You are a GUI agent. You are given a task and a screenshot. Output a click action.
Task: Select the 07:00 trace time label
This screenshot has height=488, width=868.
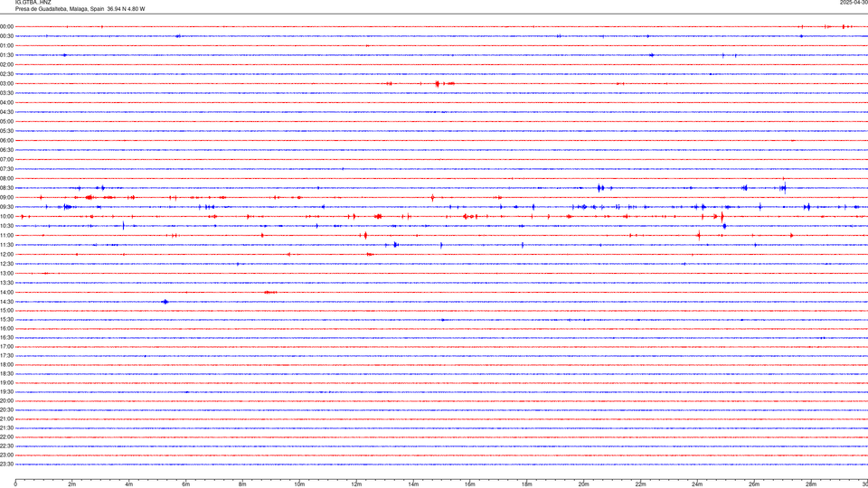(x=6, y=159)
